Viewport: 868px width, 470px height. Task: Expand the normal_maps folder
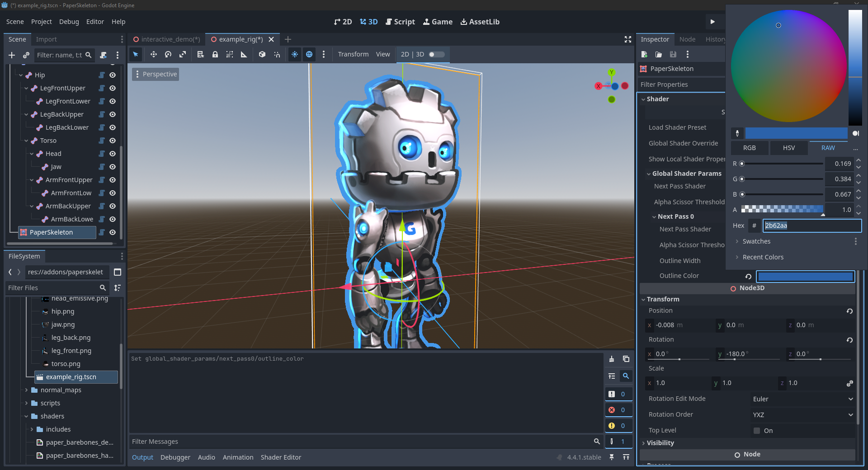coord(26,390)
